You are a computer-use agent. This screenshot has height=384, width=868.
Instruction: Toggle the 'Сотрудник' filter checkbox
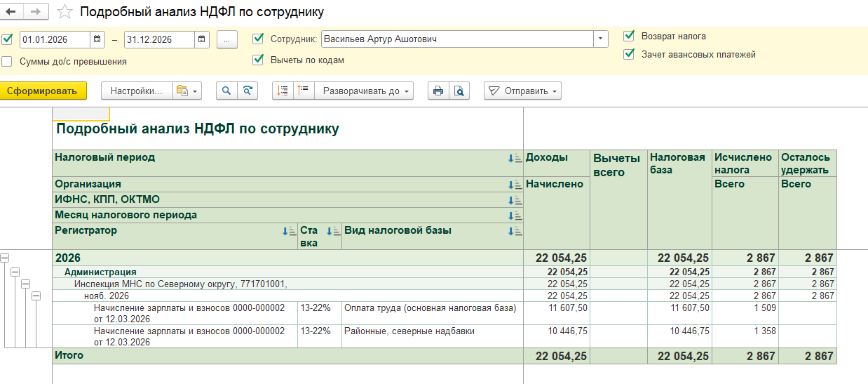tap(258, 39)
